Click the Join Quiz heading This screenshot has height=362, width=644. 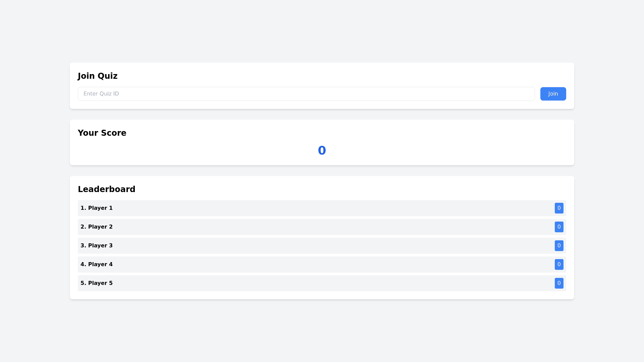(98, 76)
